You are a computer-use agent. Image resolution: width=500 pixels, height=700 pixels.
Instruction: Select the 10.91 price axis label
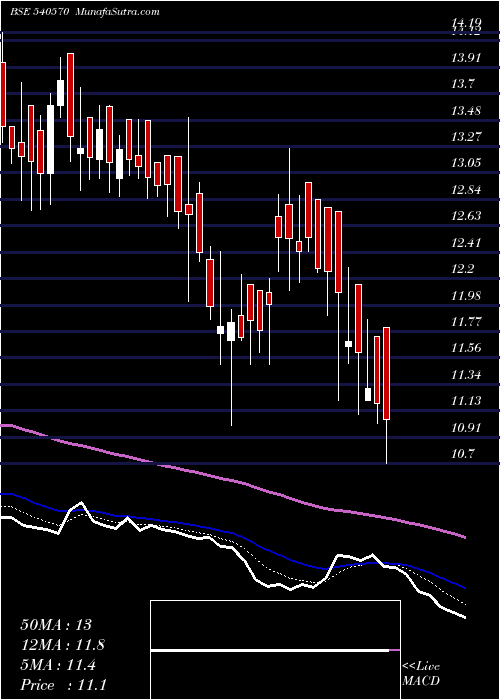click(466, 427)
